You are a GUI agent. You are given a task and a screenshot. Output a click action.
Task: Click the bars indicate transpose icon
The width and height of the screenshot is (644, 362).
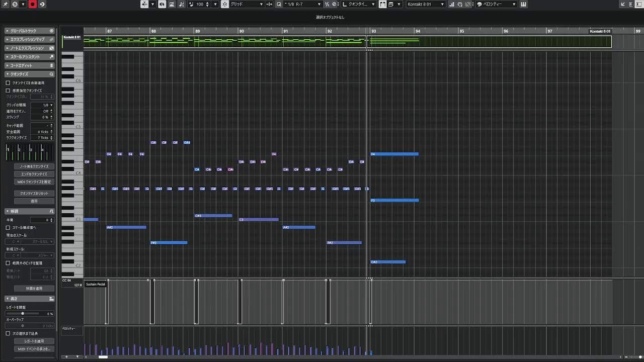451,4
